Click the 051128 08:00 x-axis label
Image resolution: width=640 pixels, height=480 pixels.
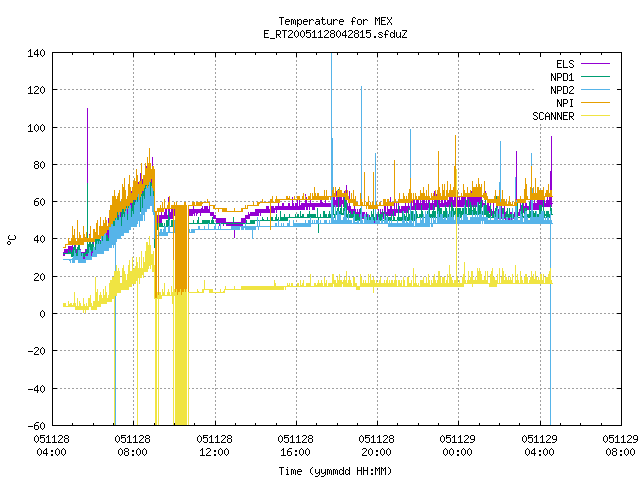pos(133,446)
